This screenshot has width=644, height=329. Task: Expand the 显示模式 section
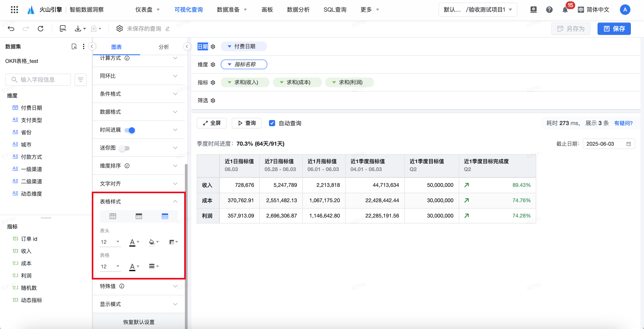(x=139, y=304)
